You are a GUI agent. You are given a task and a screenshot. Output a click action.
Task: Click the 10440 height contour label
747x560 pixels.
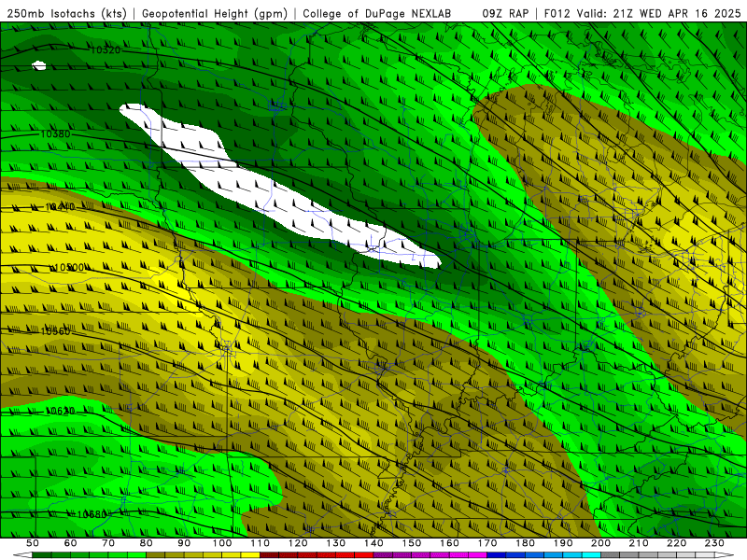click(x=60, y=207)
